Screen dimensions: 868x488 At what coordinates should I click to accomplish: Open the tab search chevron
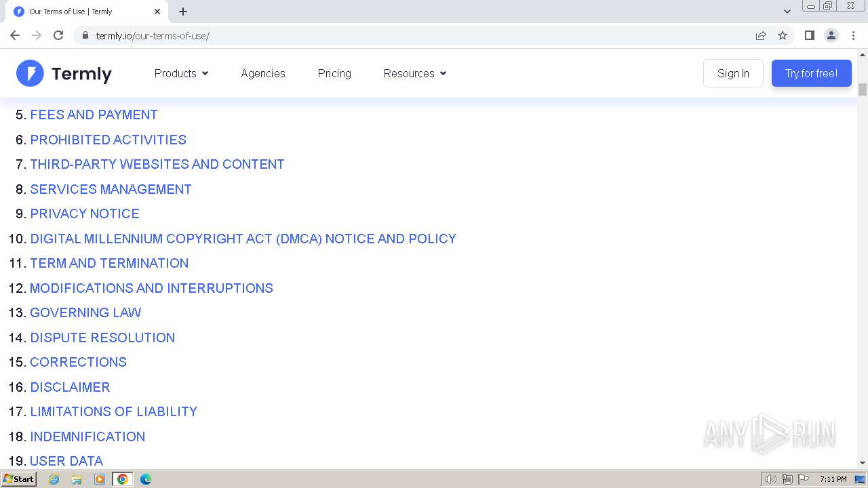coord(787,12)
